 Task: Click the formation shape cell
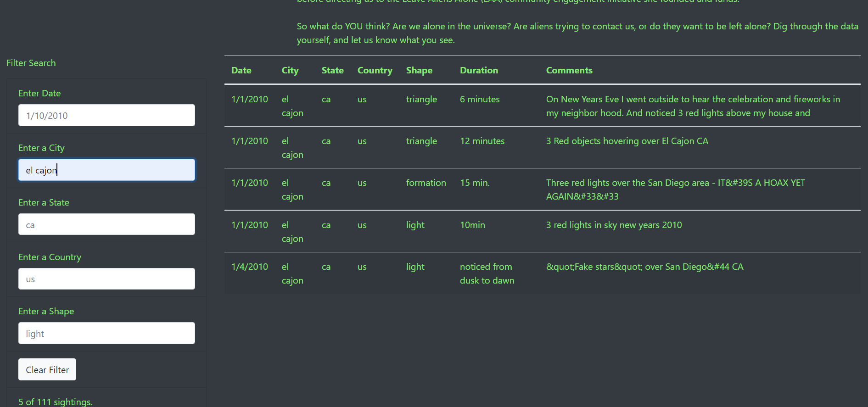click(426, 183)
